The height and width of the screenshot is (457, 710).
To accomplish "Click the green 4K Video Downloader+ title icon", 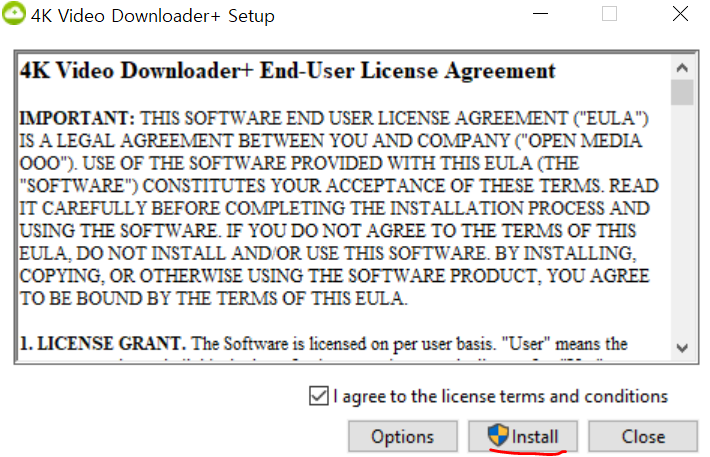I will [14, 13].
